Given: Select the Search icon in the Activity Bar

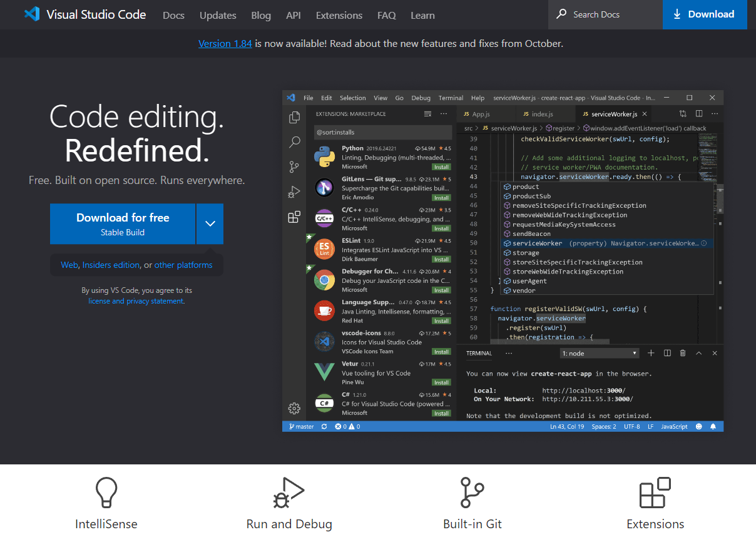Looking at the screenshot, I should [294, 142].
